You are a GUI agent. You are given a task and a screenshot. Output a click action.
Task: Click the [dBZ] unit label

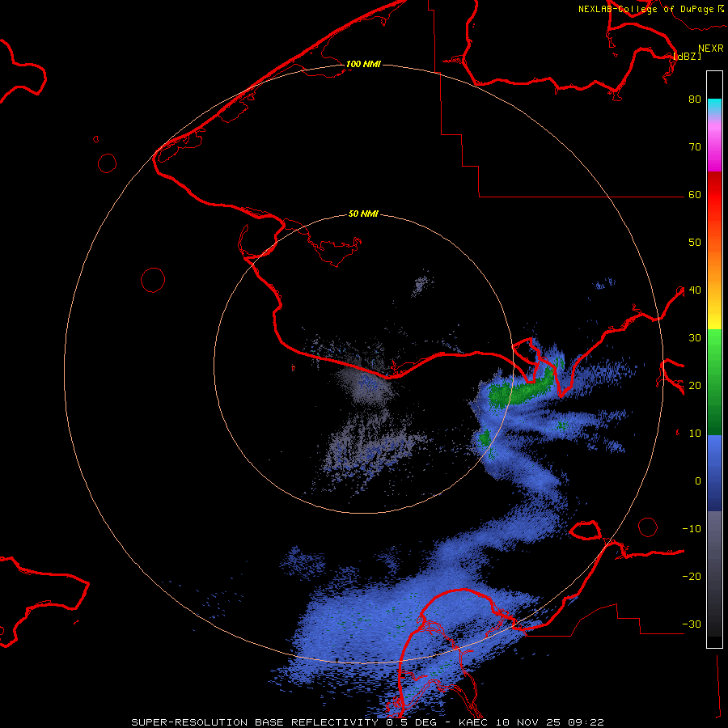pyautogui.click(x=688, y=56)
